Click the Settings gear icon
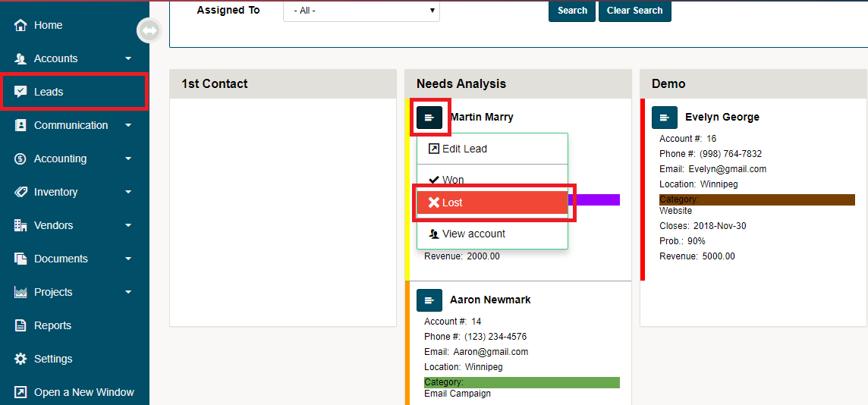This screenshot has height=405, width=868. pyautogui.click(x=20, y=359)
